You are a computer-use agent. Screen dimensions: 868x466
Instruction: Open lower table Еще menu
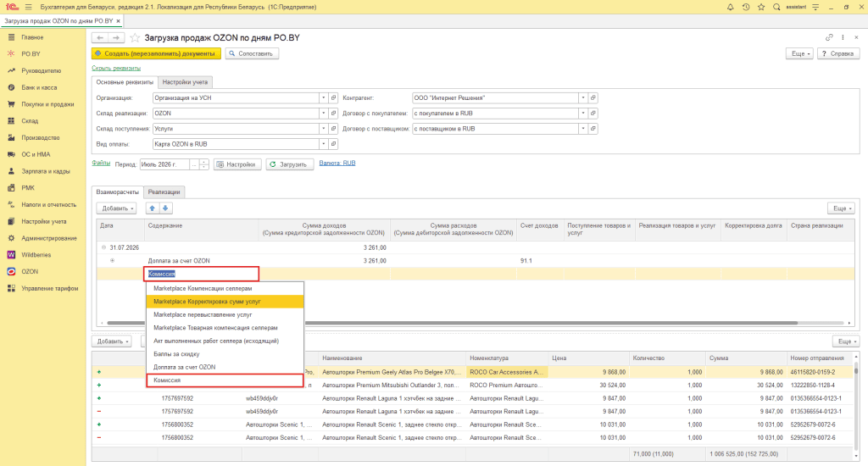pyautogui.click(x=846, y=341)
